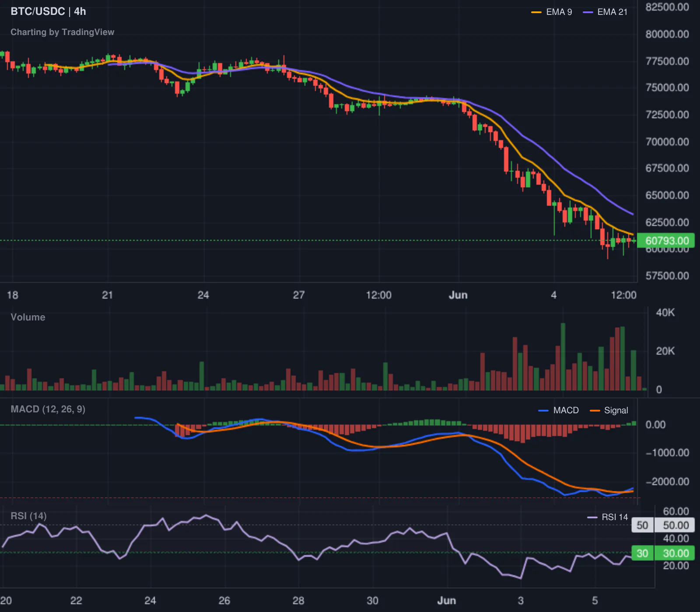This screenshot has width=700, height=612.
Task: Select the −2000.00 MACD axis label
Action: [x=667, y=482]
